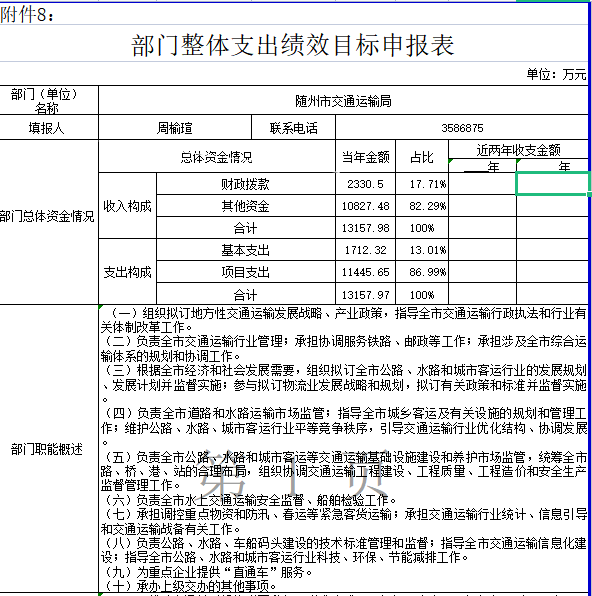This screenshot has height=596, width=592.
Task: Click the 86.99% percentage cell
Action: (422, 272)
